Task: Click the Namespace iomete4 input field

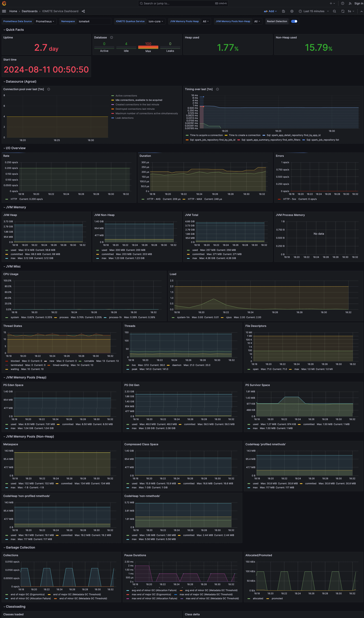Action: click(x=94, y=21)
